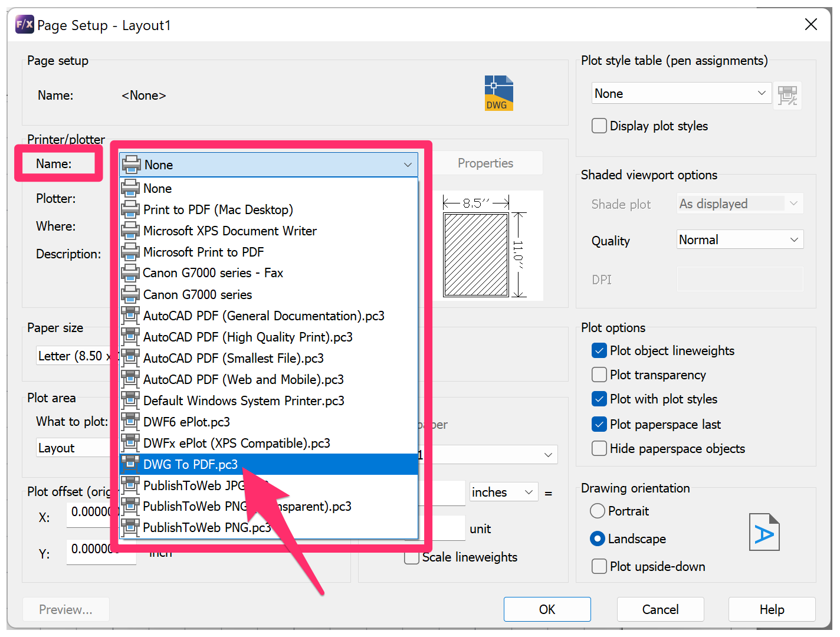Click plotter icon beside AutoCAD PDF (General Documentation).pc3
The image size is (840, 637).
(130, 316)
